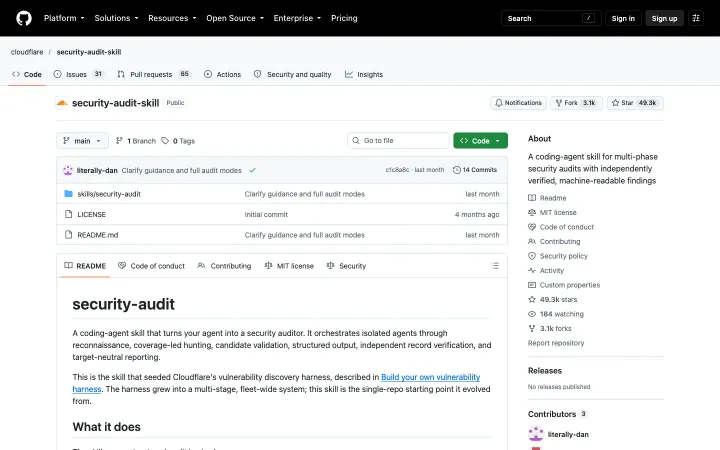
Task: Open the Platform menu
Action: (64, 18)
